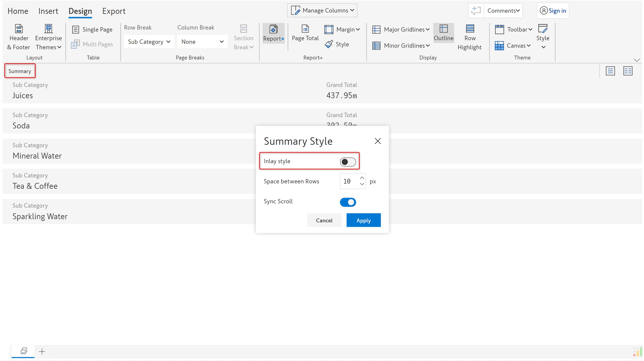Turn on the Inlay style toggle
The width and height of the screenshot is (644, 361).
pyautogui.click(x=348, y=162)
